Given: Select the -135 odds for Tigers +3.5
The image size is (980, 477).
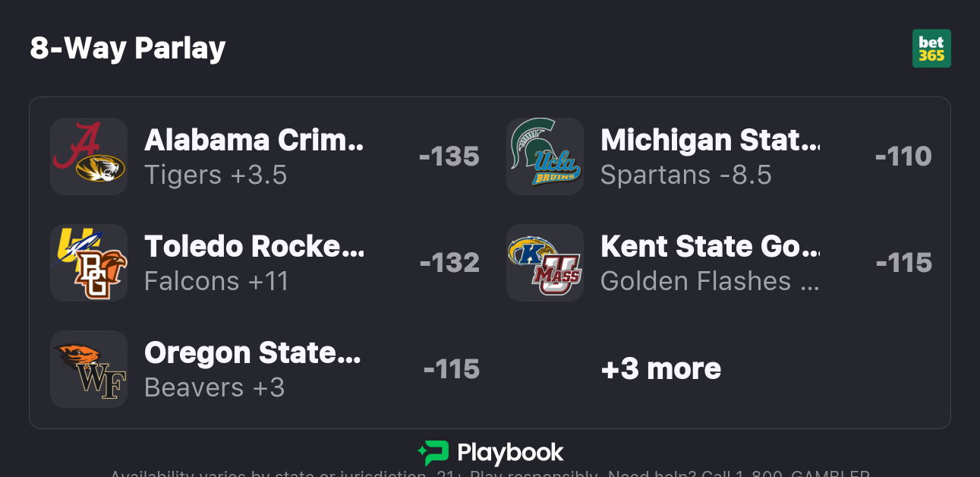Looking at the screenshot, I should 449,156.
